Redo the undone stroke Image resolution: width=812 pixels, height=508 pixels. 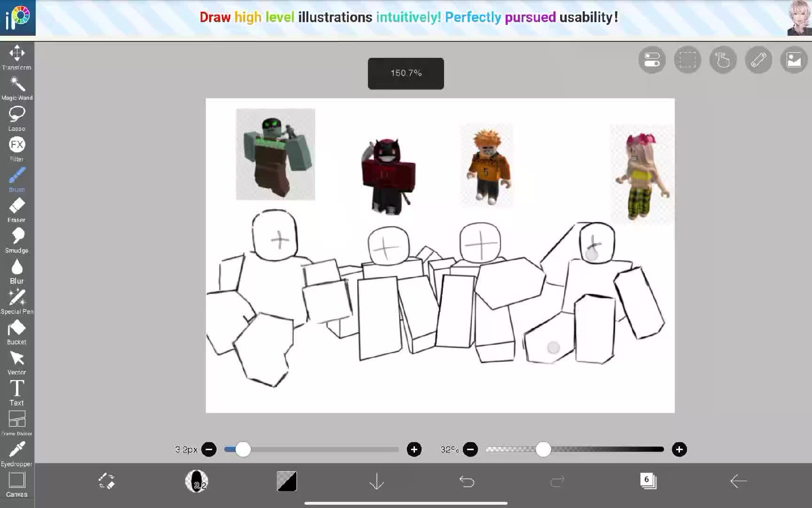coord(557,481)
